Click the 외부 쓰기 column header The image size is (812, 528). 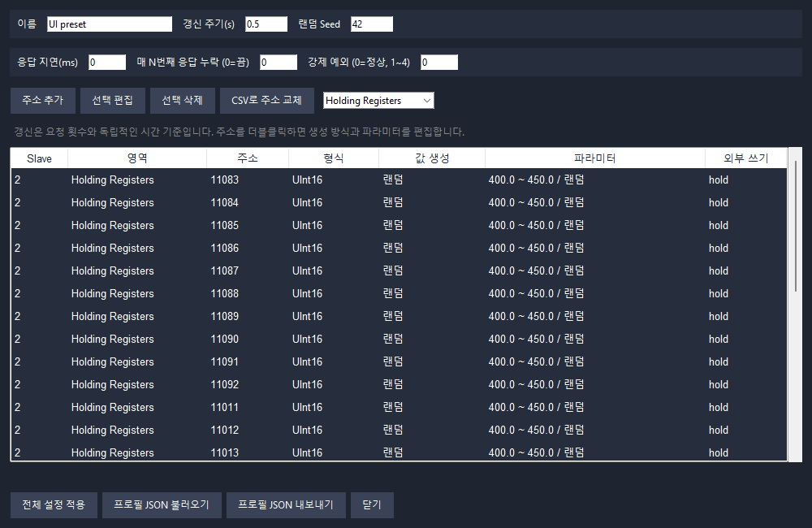745,158
